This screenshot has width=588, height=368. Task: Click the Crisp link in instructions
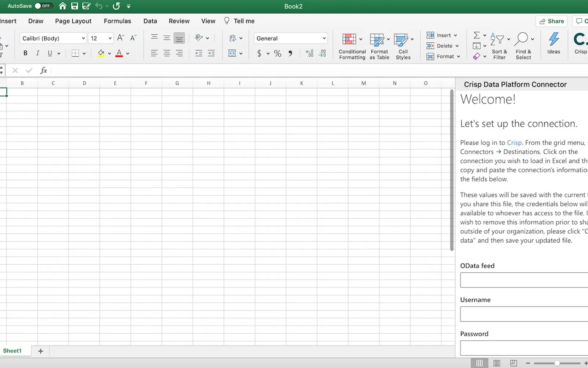click(x=514, y=142)
